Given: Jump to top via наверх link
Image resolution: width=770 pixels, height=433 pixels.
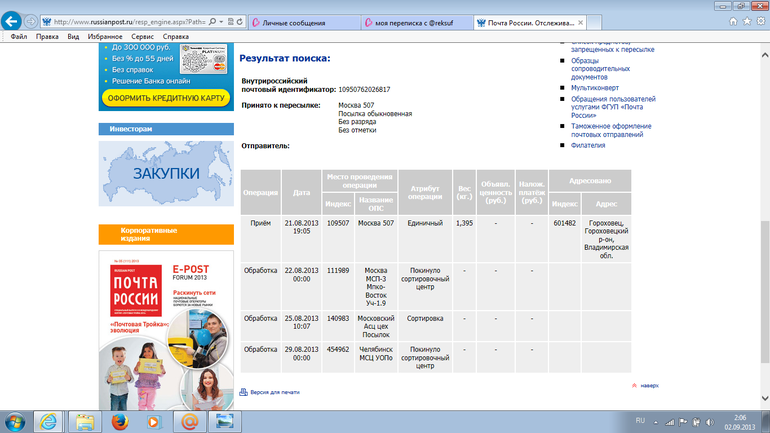Looking at the screenshot, I should pos(649,386).
